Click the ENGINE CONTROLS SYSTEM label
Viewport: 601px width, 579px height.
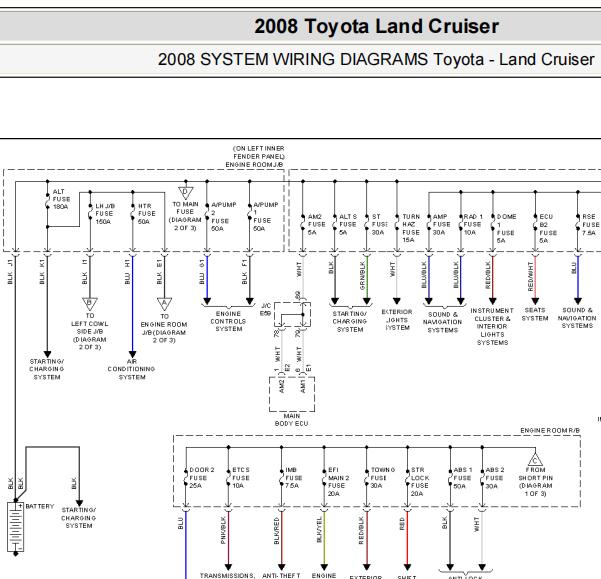coord(228,321)
